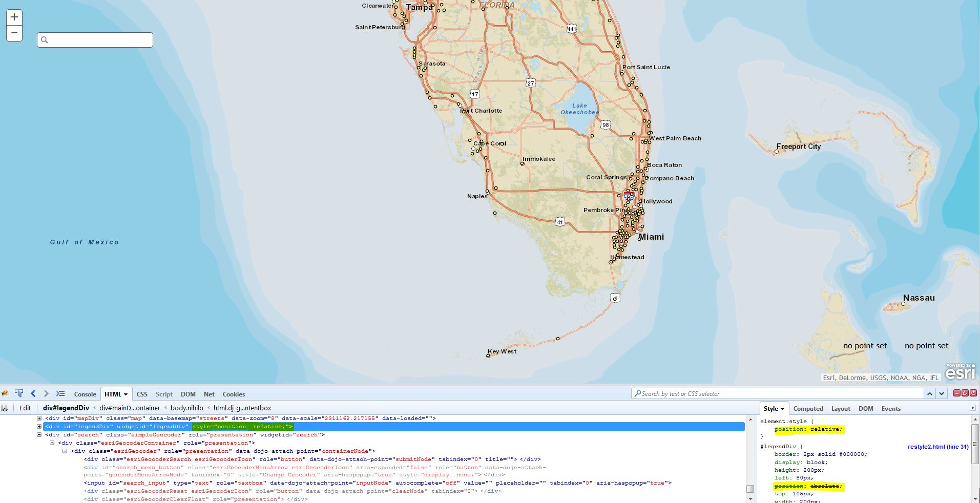Click the input id="search_input" line
980x503 pixels.
(378, 483)
